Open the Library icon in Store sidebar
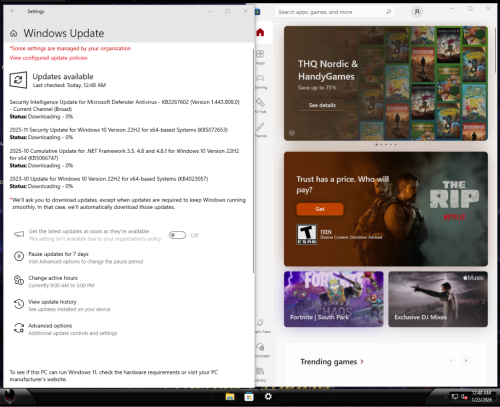Screen dimensions: 500x407 260,374
